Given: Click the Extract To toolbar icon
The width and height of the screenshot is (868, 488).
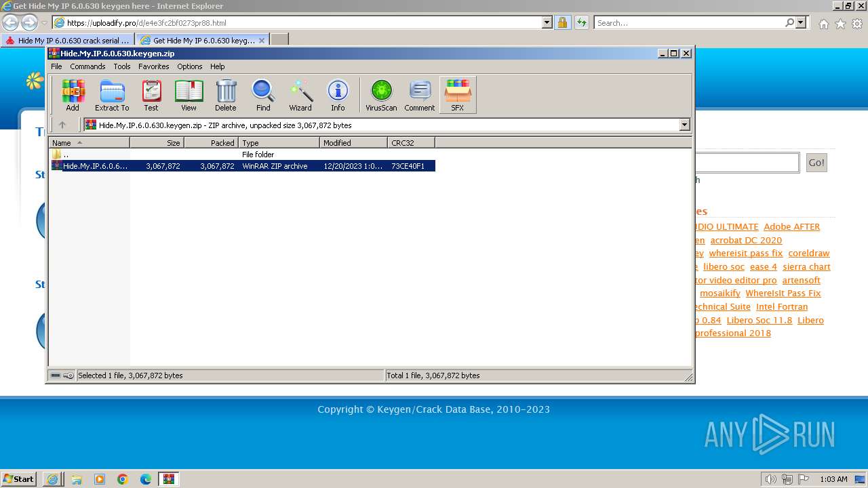Looking at the screenshot, I should 112,94.
